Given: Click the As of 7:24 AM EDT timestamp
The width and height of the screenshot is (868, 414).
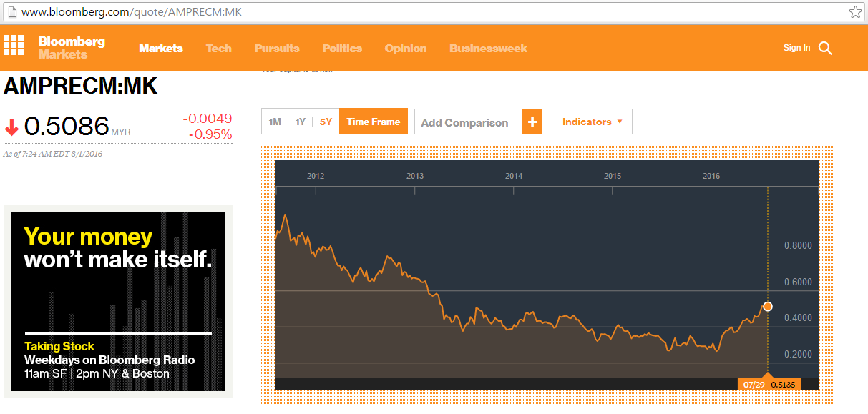Looking at the screenshot, I should click(x=54, y=154).
